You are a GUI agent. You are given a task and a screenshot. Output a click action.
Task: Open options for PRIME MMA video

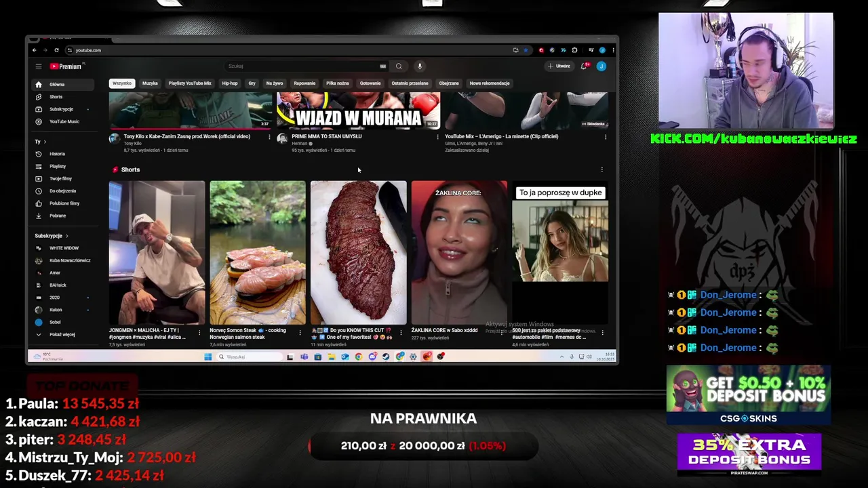437,137
